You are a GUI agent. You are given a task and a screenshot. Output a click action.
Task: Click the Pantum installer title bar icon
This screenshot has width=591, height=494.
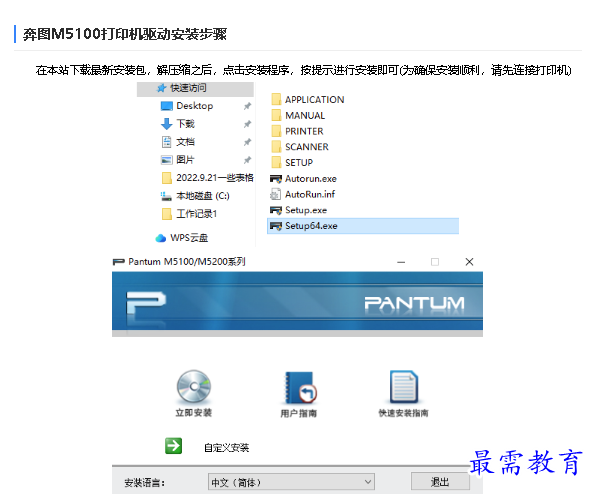click(118, 262)
